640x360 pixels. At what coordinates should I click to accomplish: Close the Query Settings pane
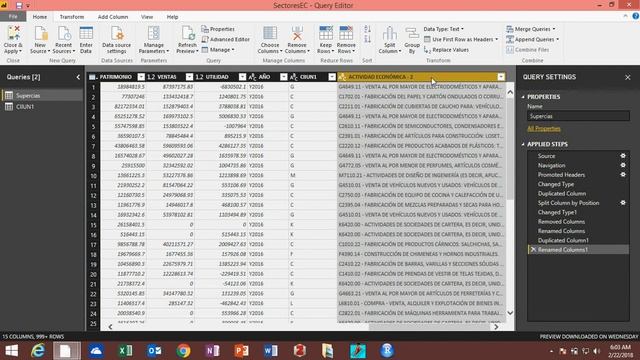pyautogui.click(x=627, y=77)
